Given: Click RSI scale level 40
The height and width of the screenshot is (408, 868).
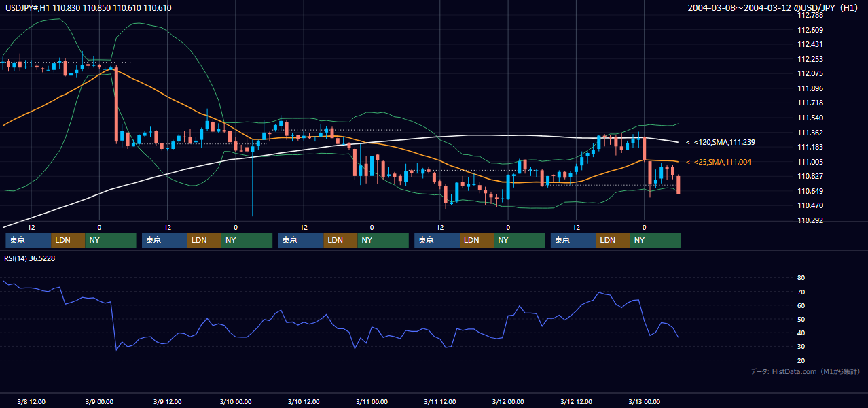Looking at the screenshot, I should click(x=801, y=333).
